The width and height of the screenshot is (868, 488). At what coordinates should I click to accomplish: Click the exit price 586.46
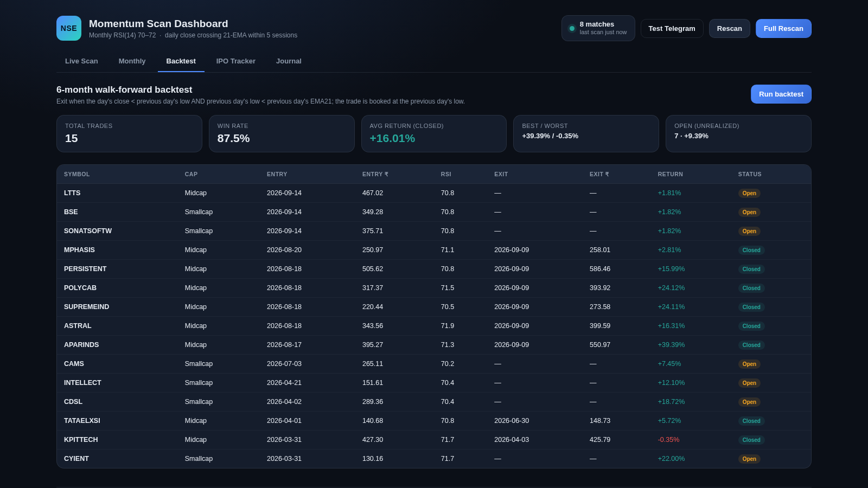[600, 269]
